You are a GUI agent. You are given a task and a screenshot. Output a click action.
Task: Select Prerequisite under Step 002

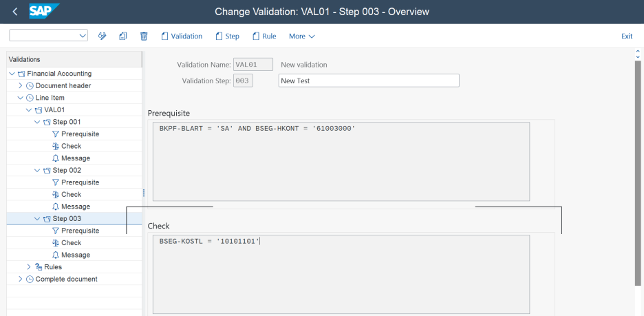[80, 182]
